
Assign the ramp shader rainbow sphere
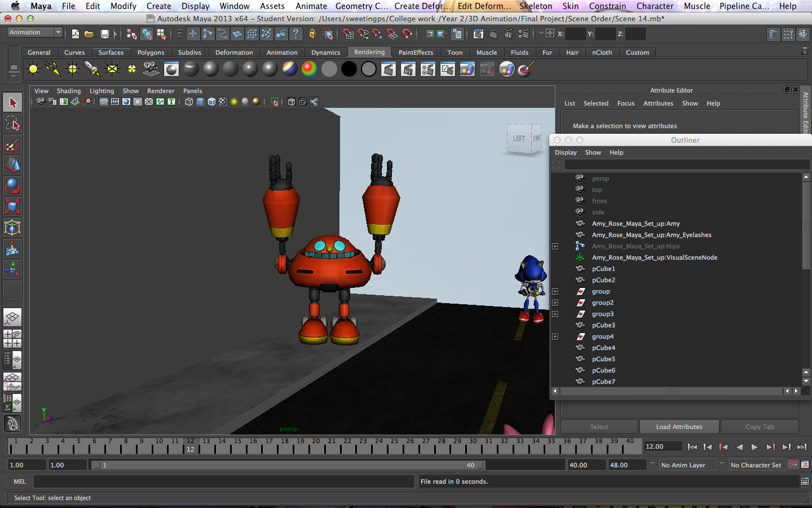click(x=309, y=69)
